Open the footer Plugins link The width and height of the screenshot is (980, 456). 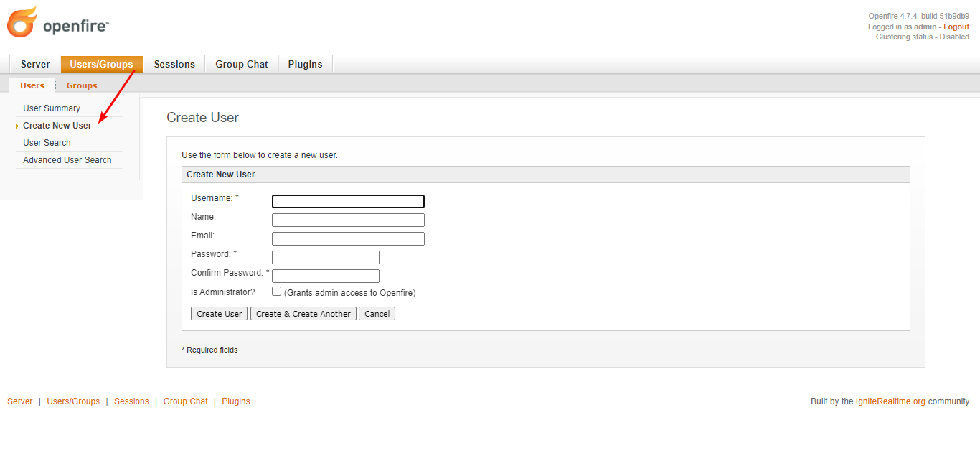[x=236, y=401]
